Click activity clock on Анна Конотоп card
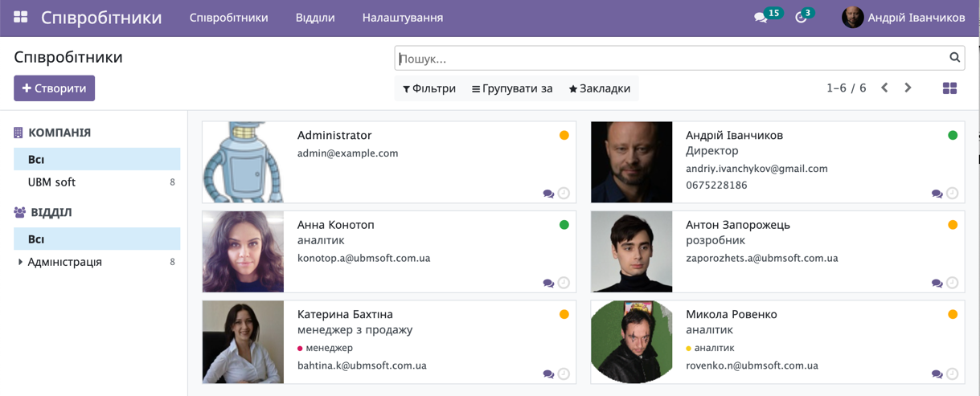This screenshot has width=980, height=396. [564, 283]
